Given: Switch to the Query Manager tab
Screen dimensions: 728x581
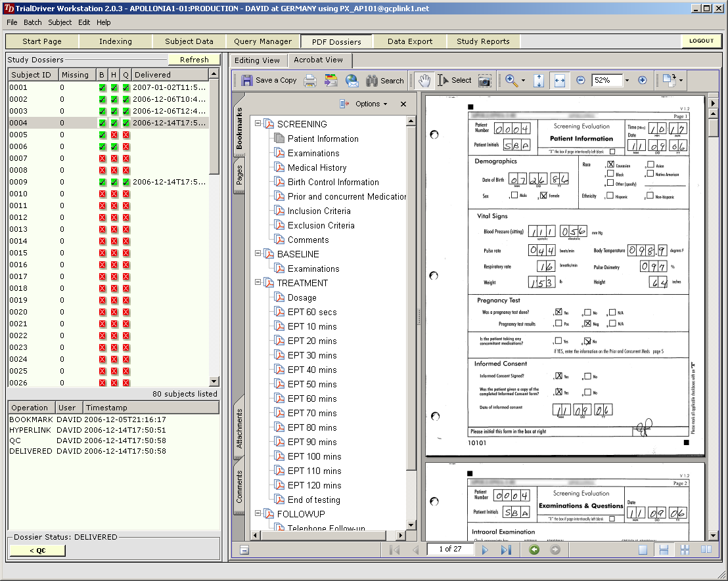Looking at the screenshot, I should tap(263, 41).
